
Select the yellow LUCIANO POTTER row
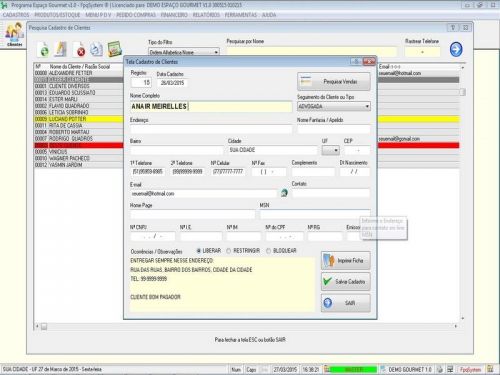click(x=79, y=119)
